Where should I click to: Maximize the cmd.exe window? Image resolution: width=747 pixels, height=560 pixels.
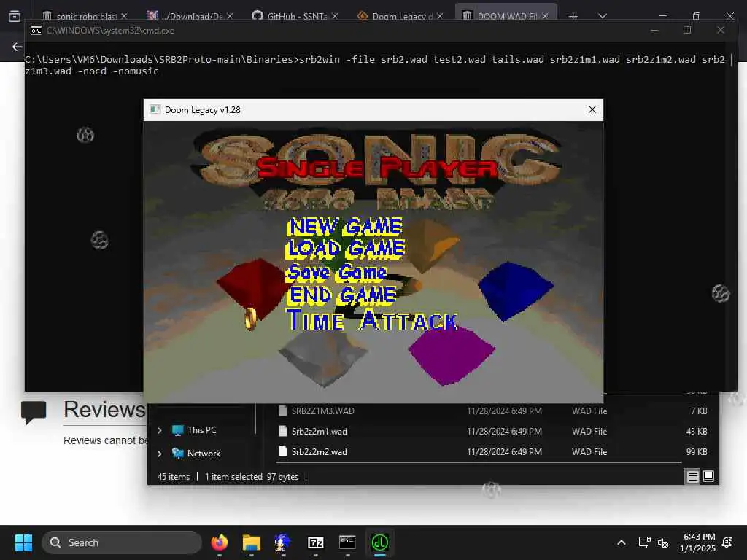[x=687, y=30]
